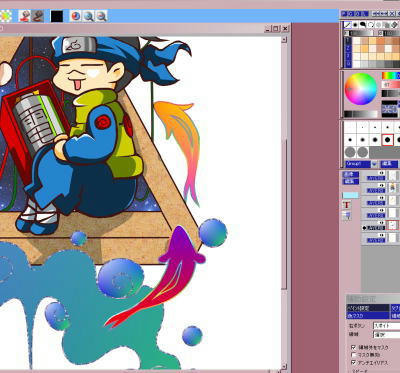Select palette row 2 button
The width and height of the screenshot is (400, 373).
348,48
